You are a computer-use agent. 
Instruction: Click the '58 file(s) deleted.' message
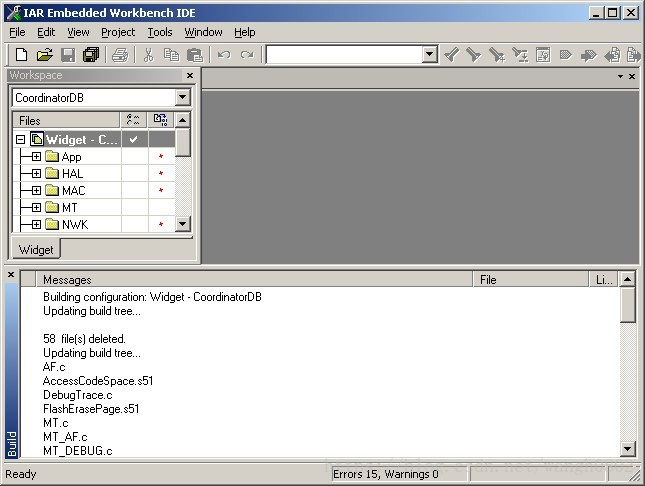pos(84,339)
